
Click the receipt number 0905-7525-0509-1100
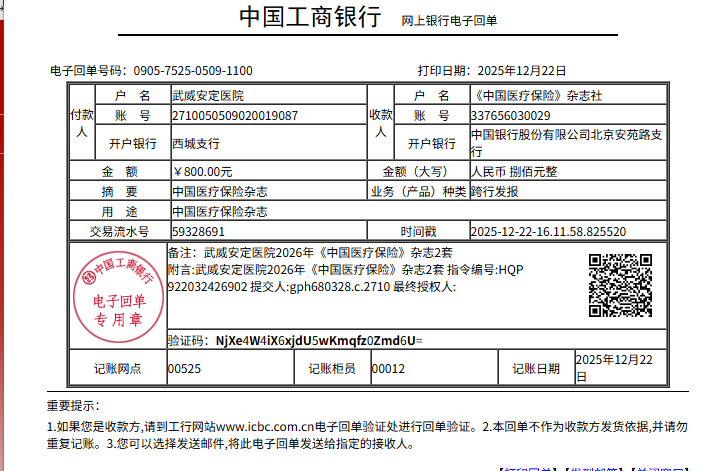click(x=192, y=71)
